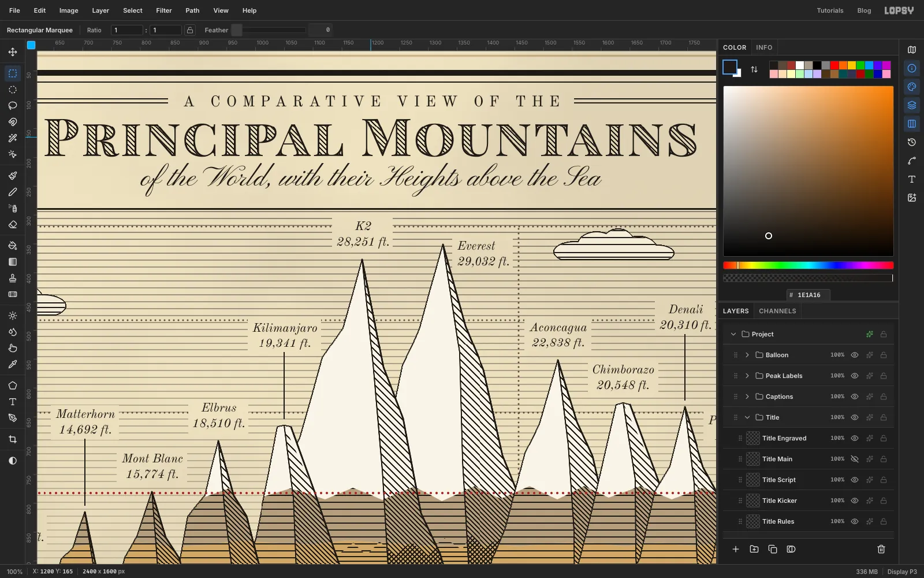The image size is (924, 578).
Task: Toggle ratio lock icon
Action: point(190,30)
